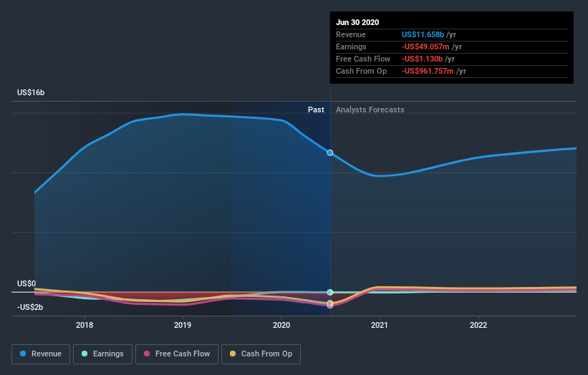Click the 2018 x-axis label
Screen dimensions: 588x375
(x=85, y=325)
